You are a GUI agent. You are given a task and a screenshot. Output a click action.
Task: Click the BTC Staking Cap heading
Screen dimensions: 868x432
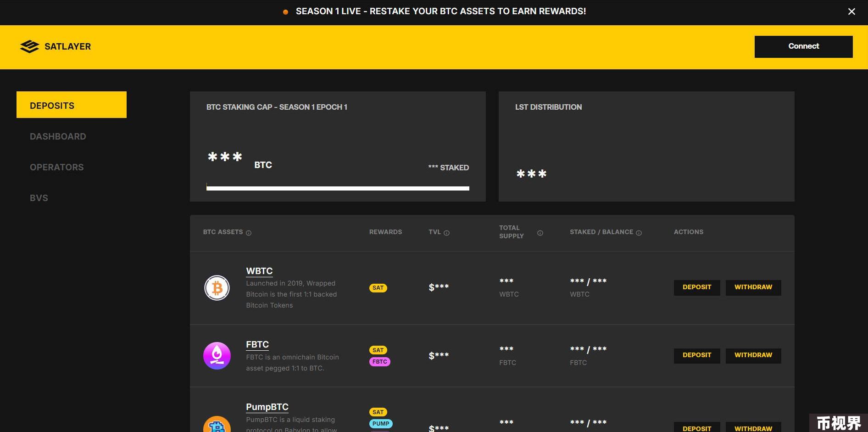277,107
